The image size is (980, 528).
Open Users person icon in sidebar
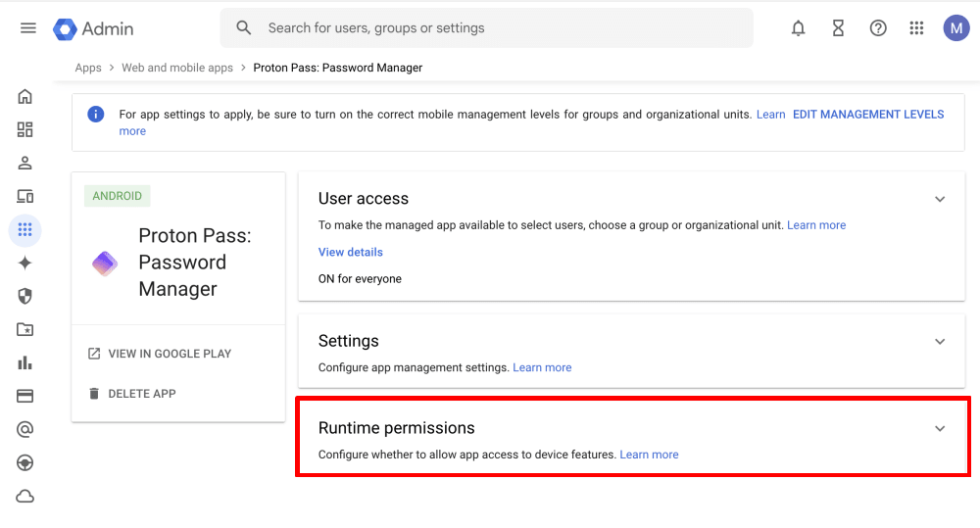[25, 163]
